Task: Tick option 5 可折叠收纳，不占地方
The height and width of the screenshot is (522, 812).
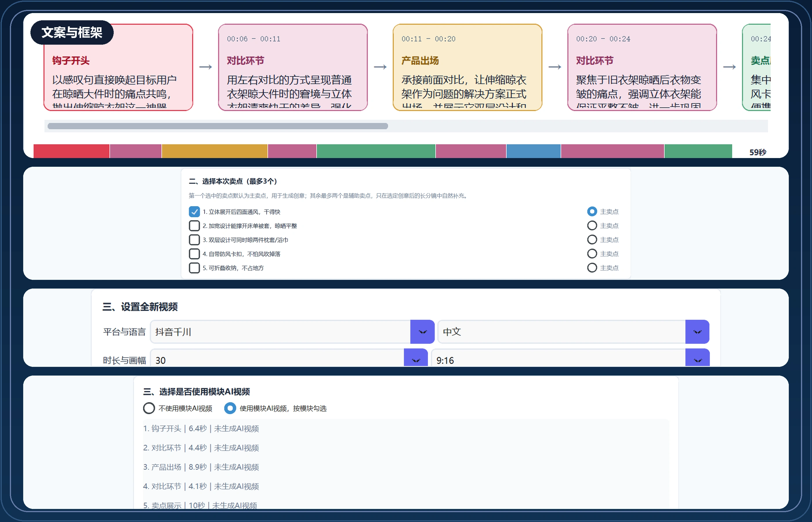Action: pos(194,268)
